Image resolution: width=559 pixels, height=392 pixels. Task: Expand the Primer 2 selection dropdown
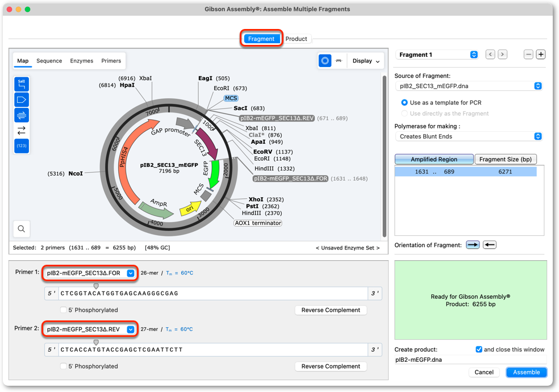coord(131,330)
